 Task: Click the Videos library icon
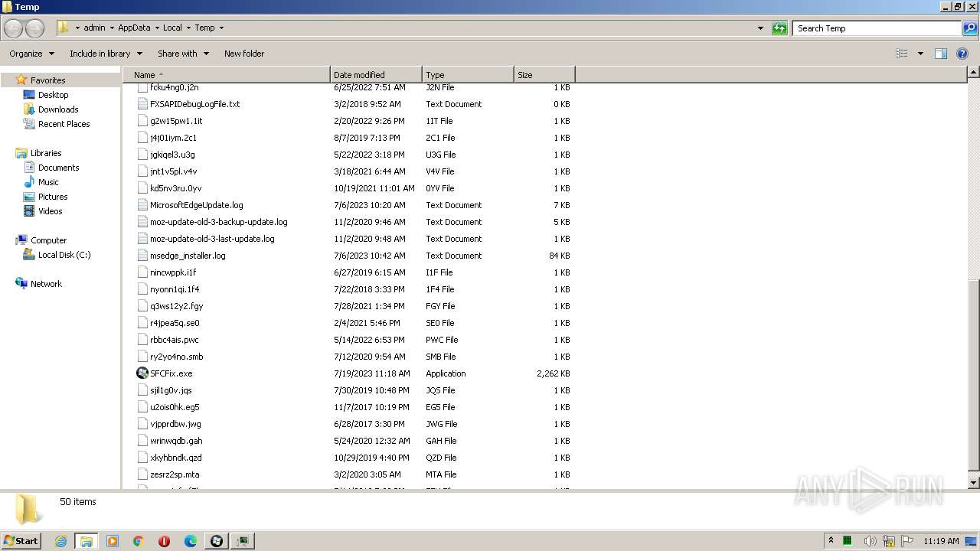pyautogui.click(x=29, y=211)
